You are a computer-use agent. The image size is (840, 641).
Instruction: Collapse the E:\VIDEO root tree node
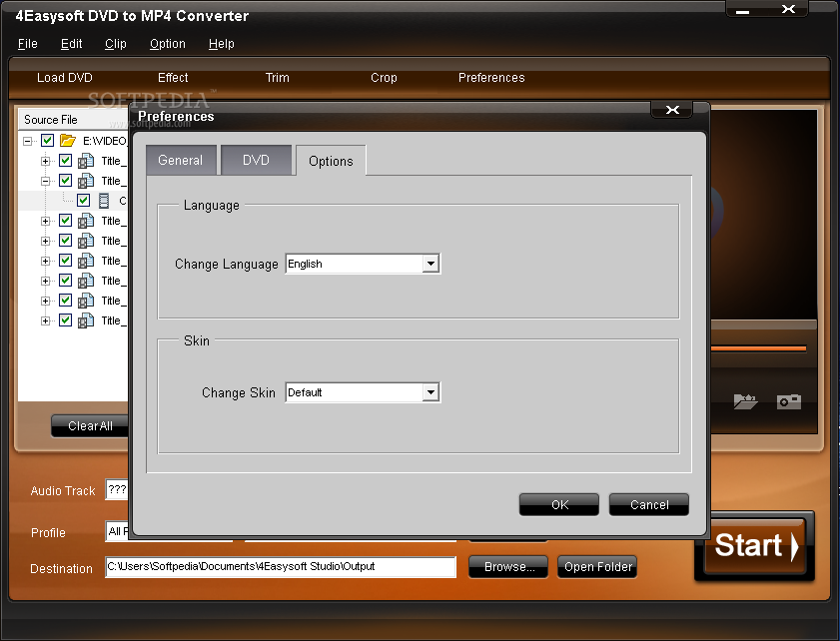pos(27,142)
